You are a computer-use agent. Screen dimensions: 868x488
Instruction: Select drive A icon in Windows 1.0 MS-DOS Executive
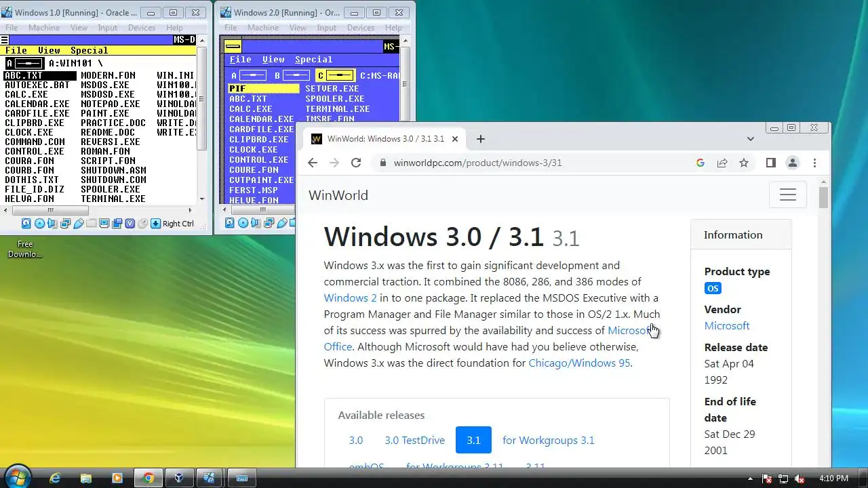pyautogui.click(x=25, y=63)
